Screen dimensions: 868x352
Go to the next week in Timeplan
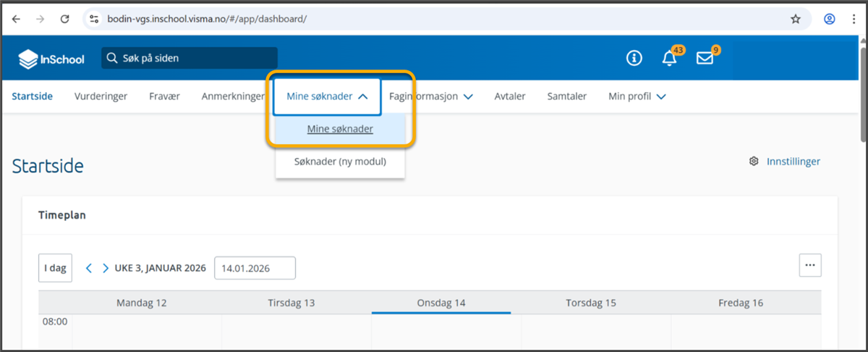[x=106, y=268]
